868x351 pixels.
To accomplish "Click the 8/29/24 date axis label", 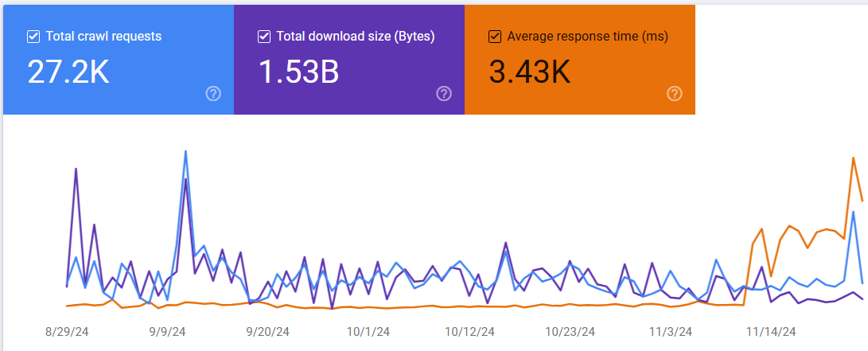I will pos(68,331).
